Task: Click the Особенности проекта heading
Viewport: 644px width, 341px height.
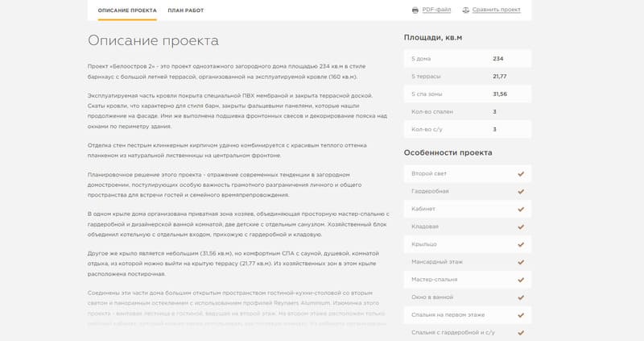Action: pos(448,152)
